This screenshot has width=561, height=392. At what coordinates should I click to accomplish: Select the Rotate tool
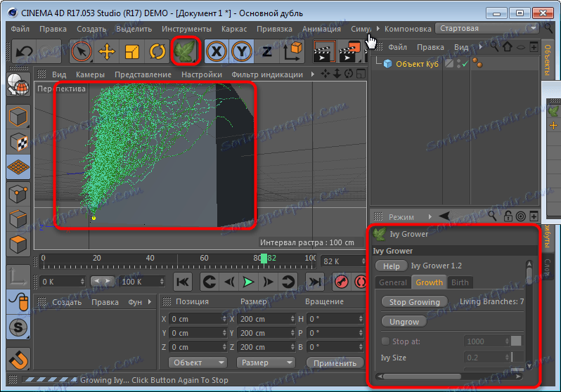click(156, 51)
